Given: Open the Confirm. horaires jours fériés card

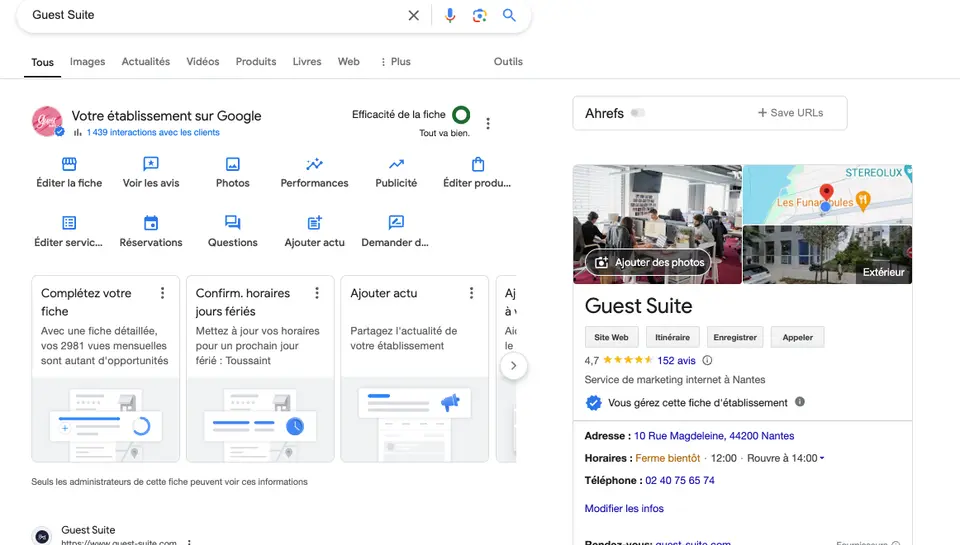Looking at the screenshot, I should 260,369.
